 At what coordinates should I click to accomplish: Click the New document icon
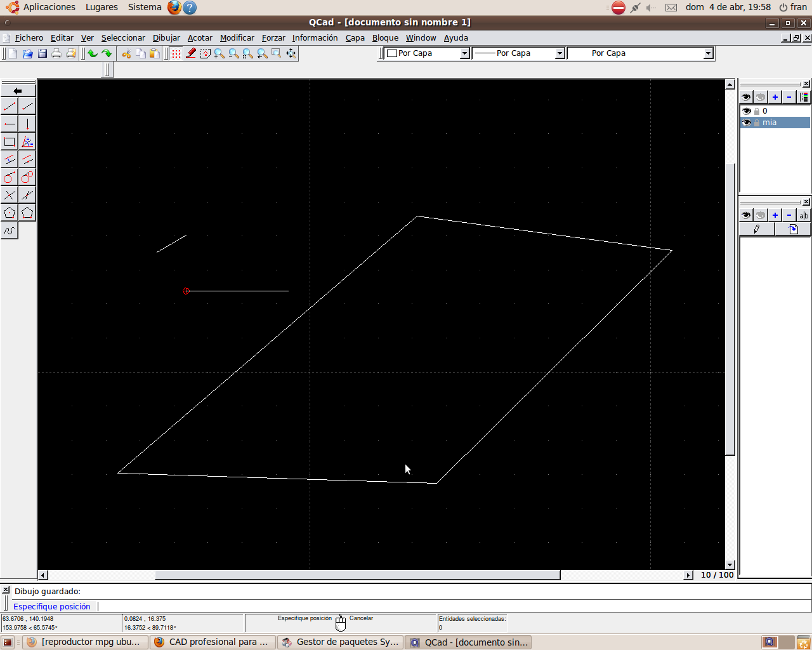(x=13, y=53)
